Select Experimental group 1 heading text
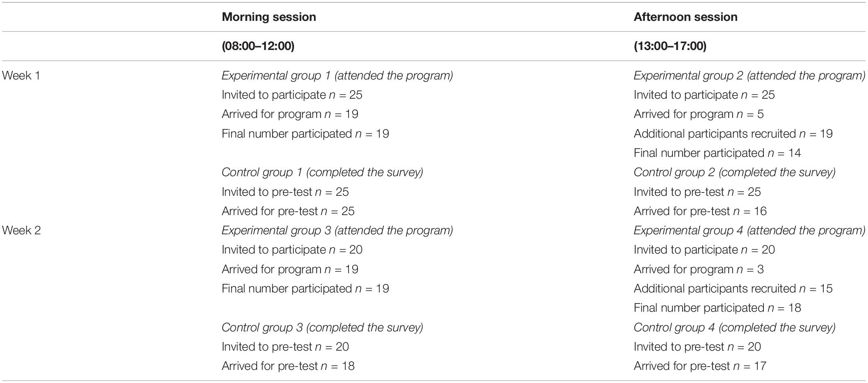Screen dimensions: 868x383 click(337, 76)
